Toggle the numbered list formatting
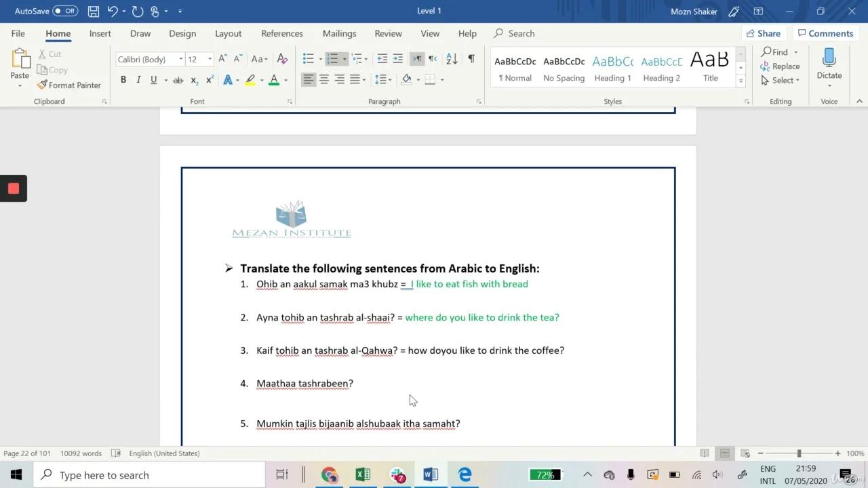The height and width of the screenshot is (488, 868). [332, 58]
